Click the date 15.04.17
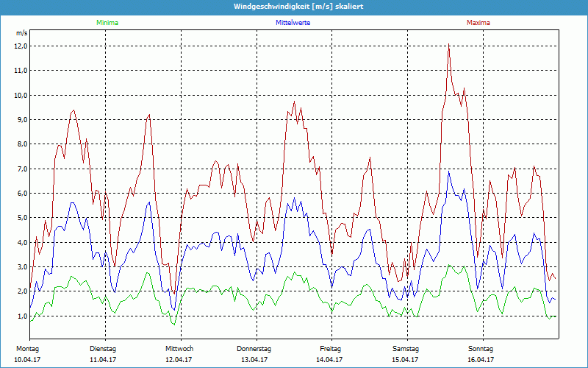Viewport: 588px width, 368px height. 405,360
